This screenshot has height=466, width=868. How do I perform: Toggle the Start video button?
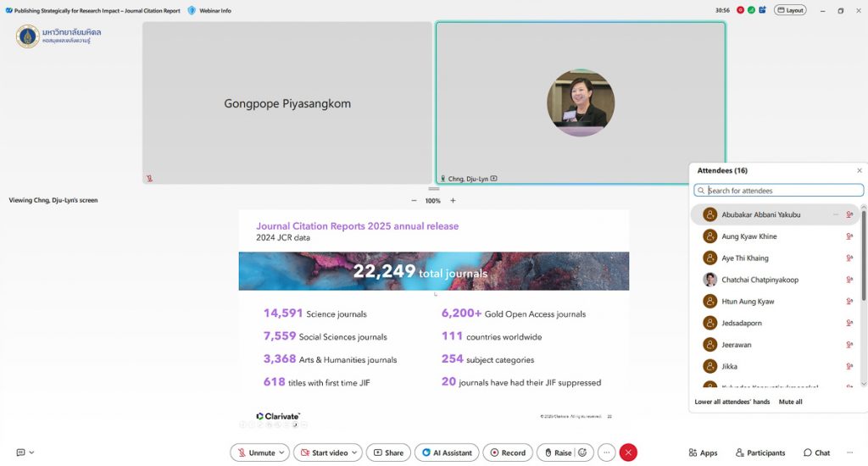click(x=322, y=452)
